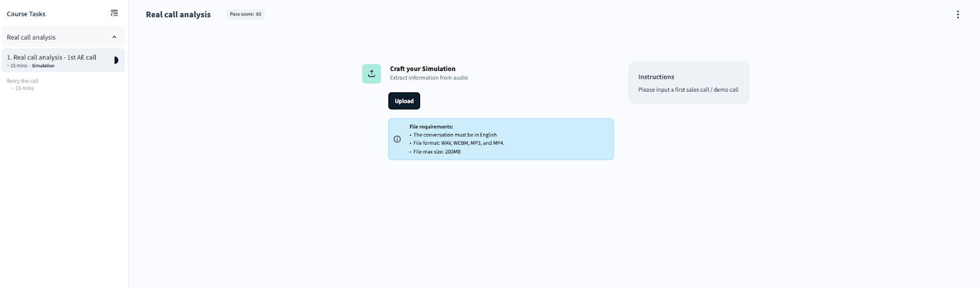Image resolution: width=980 pixels, height=288 pixels.
Task: Click the Pass score: 80 badge
Action: tap(245, 14)
